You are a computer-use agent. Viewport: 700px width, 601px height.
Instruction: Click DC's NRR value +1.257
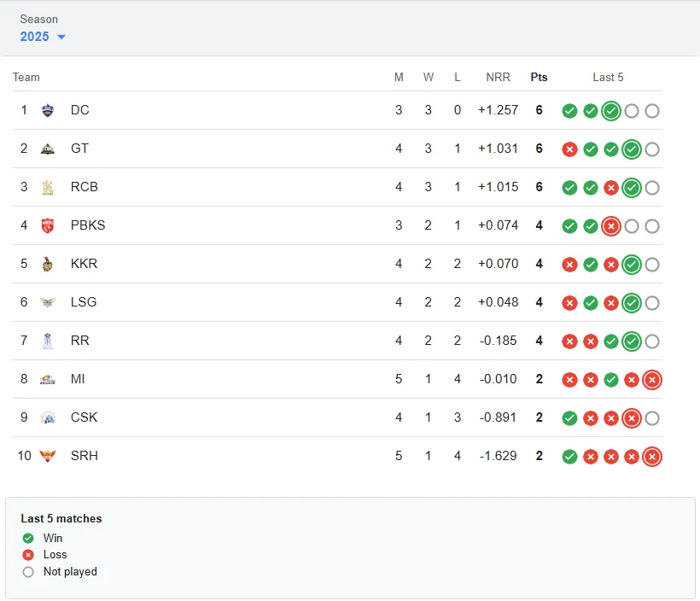click(499, 110)
